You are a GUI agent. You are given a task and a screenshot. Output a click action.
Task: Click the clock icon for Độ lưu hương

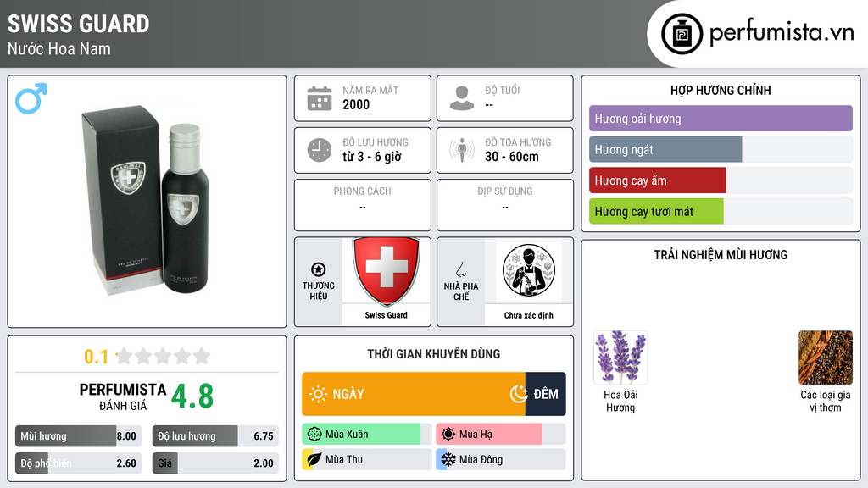tap(320, 150)
